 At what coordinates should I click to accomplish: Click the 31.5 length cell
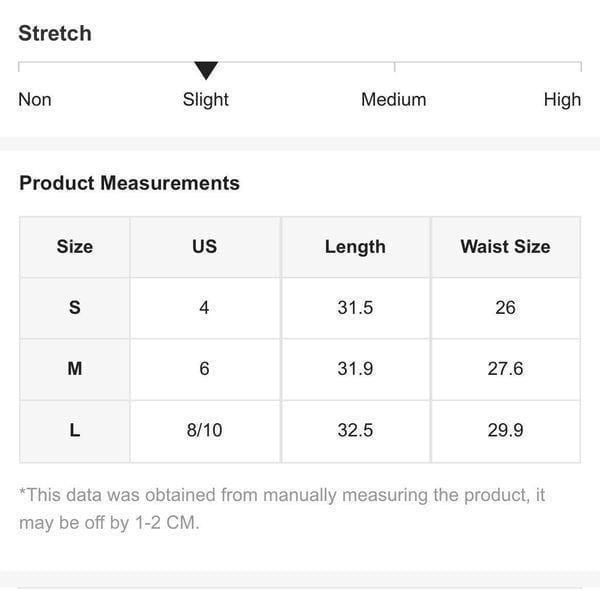click(355, 308)
